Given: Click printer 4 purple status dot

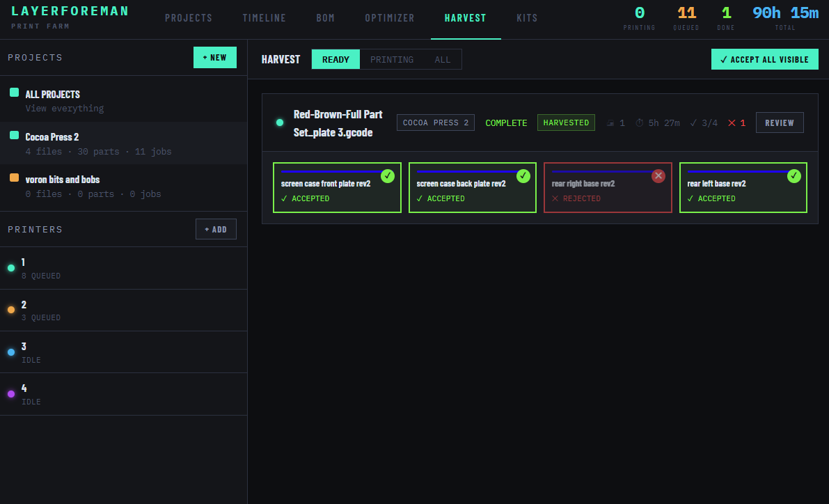Looking at the screenshot, I should click(11, 394).
